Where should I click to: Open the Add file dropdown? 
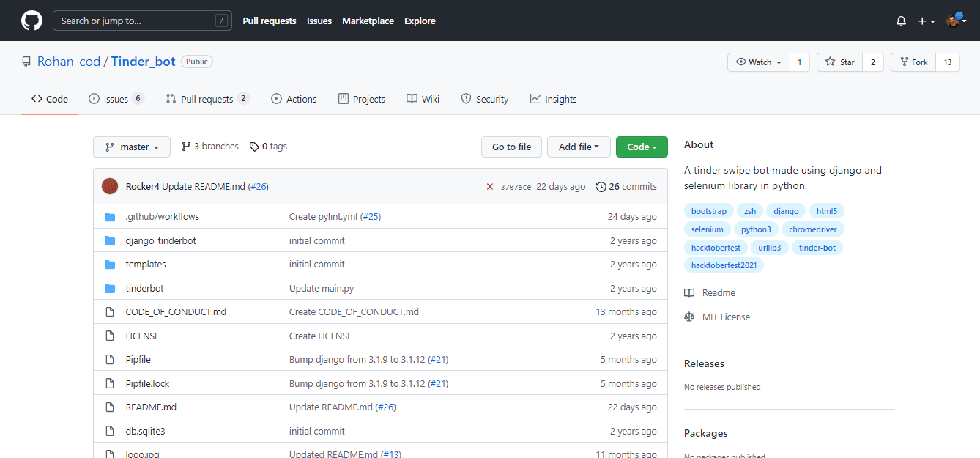pos(579,147)
